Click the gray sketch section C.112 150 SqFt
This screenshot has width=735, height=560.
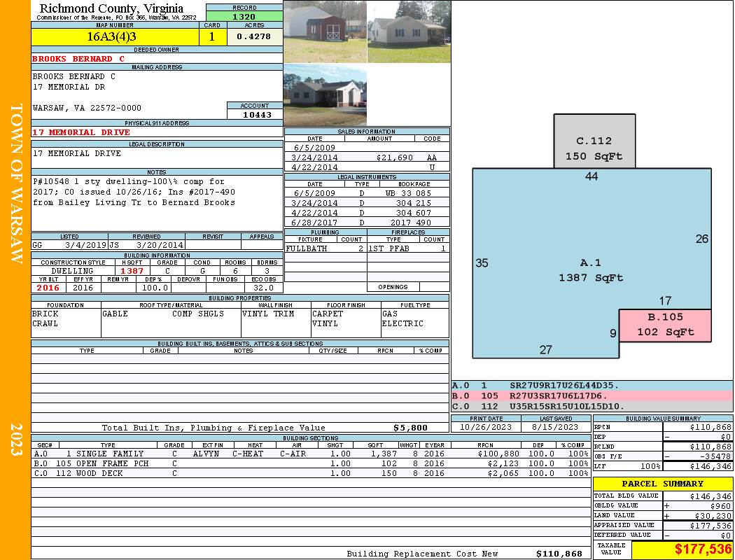(594, 141)
